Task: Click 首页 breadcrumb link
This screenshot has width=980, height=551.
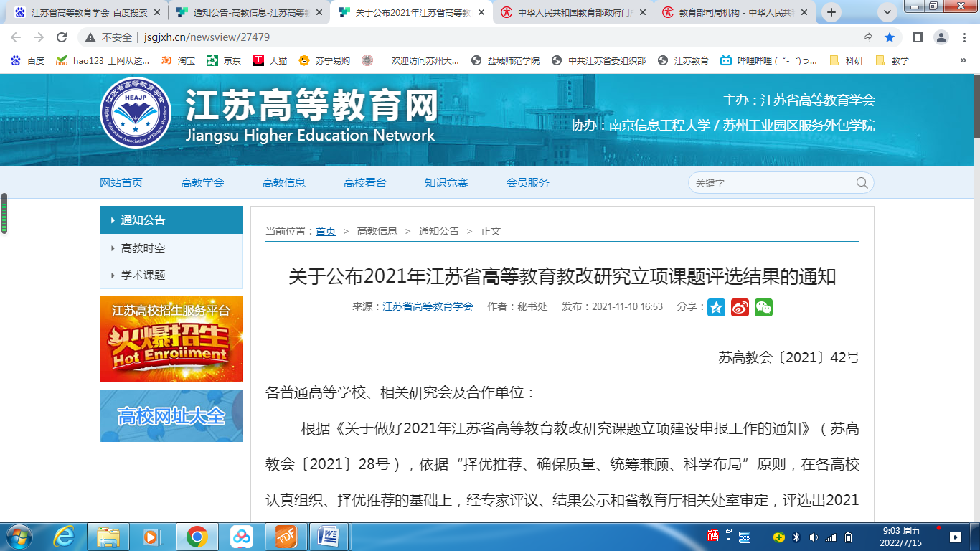Action: [325, 231]
